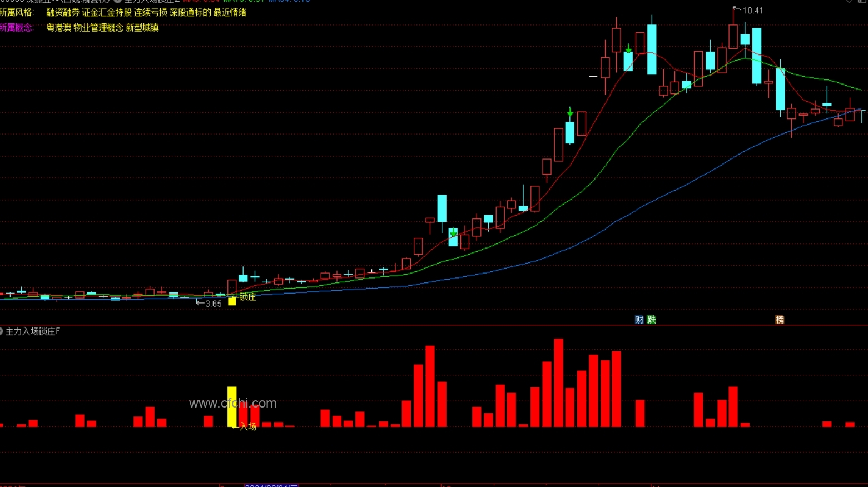
Task: Click the green 跌 marker icon
Action: click(651, 320)
